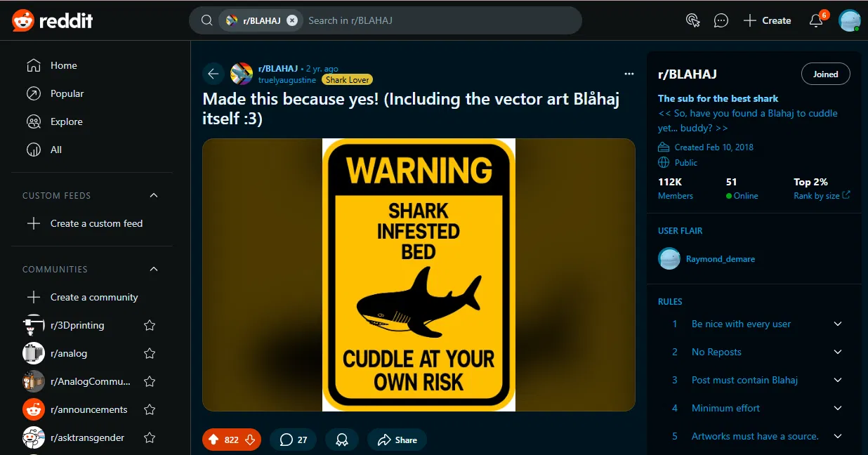
Task: Open r/analog community
Action: point(69,353)
